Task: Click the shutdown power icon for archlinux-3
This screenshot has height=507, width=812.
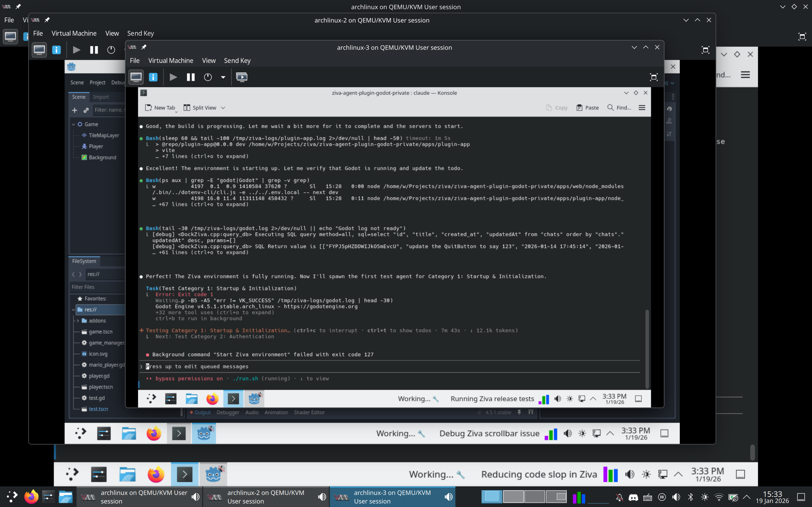Action: (x=208, y=77)
